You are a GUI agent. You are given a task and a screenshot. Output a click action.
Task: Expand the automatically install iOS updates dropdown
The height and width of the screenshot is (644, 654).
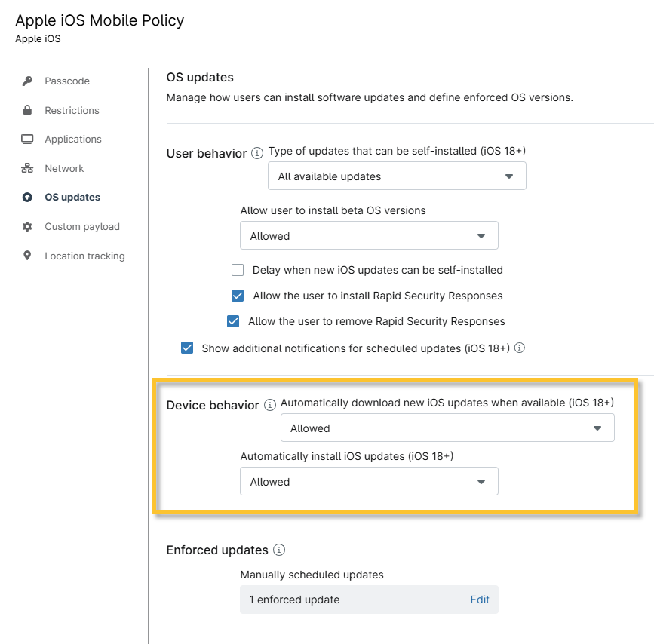pyautogui.click(x=369, y=481)
